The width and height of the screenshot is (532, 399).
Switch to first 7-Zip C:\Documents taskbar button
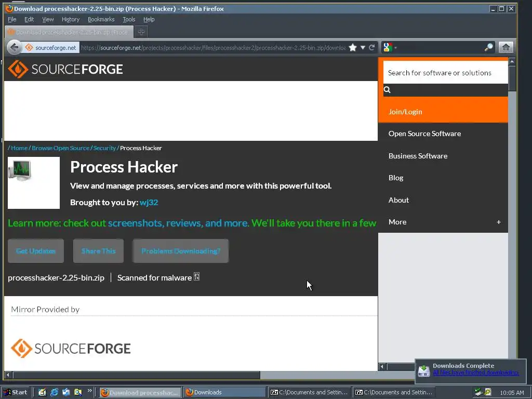tap(310, 392)
